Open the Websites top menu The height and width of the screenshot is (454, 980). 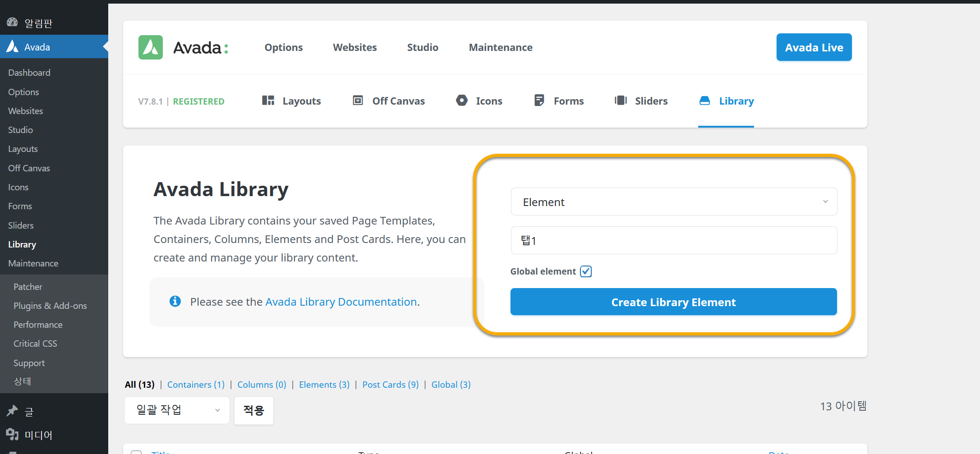(x=355, y=47)
